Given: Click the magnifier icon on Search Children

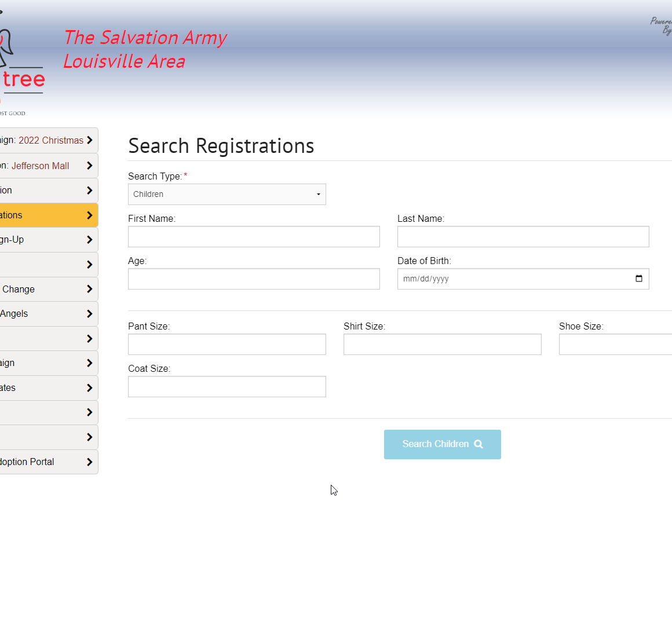Looking at the screenshot, I should click(x=479, y=444).
